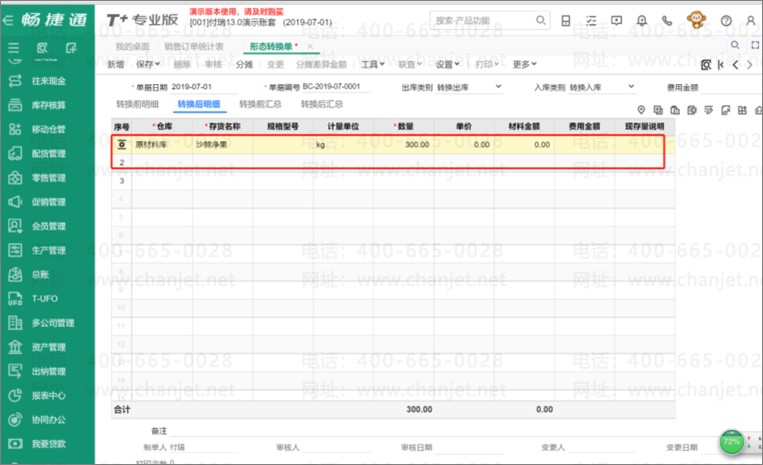
Task: Click the hamburger menu icon in sidebar
Action: [x=14, y=47]
